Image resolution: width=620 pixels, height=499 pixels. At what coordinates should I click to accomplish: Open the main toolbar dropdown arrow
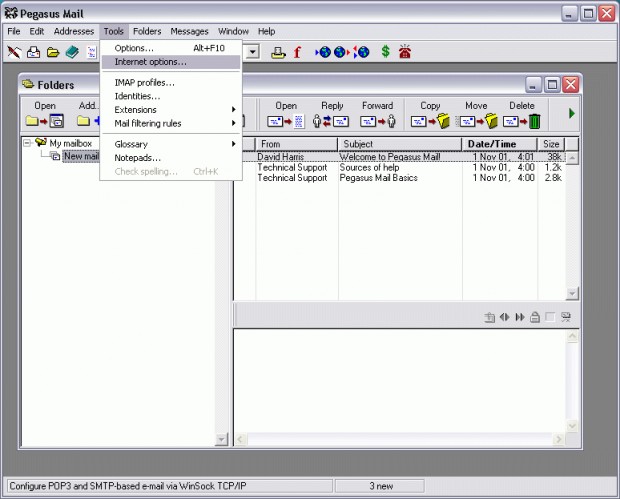[253, 52]
